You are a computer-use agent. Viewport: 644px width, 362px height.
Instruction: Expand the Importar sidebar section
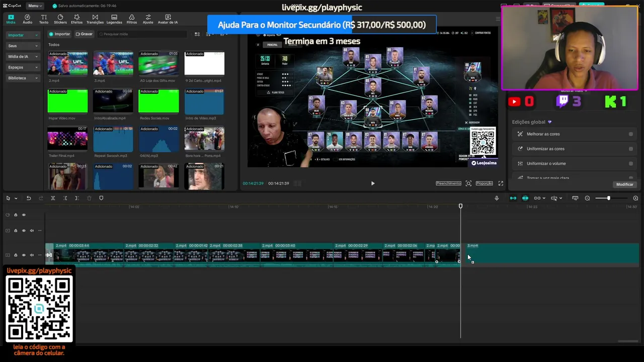point(23,35)
